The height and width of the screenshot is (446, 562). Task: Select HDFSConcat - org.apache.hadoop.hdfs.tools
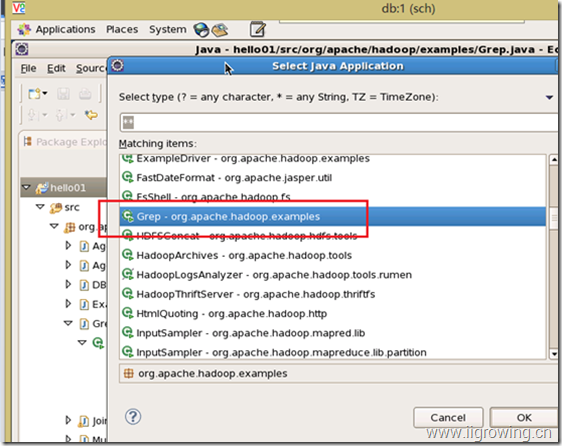333,236
